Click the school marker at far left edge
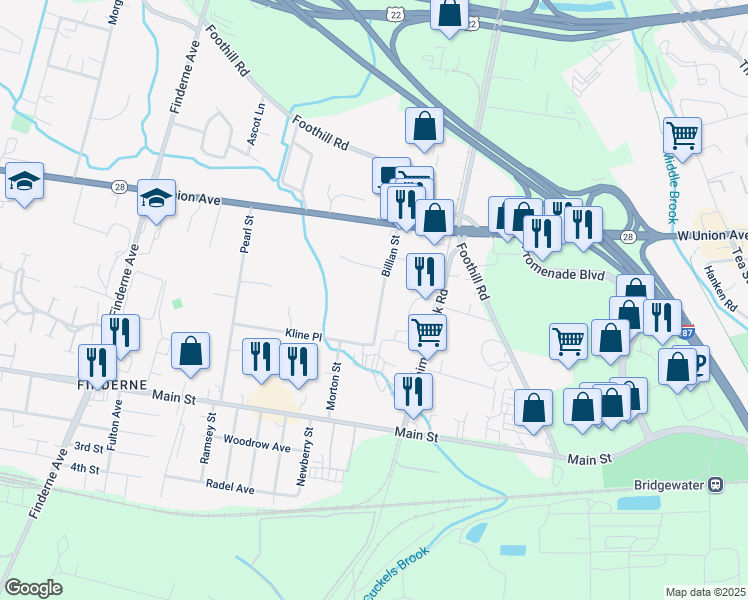 click(24, 181)
